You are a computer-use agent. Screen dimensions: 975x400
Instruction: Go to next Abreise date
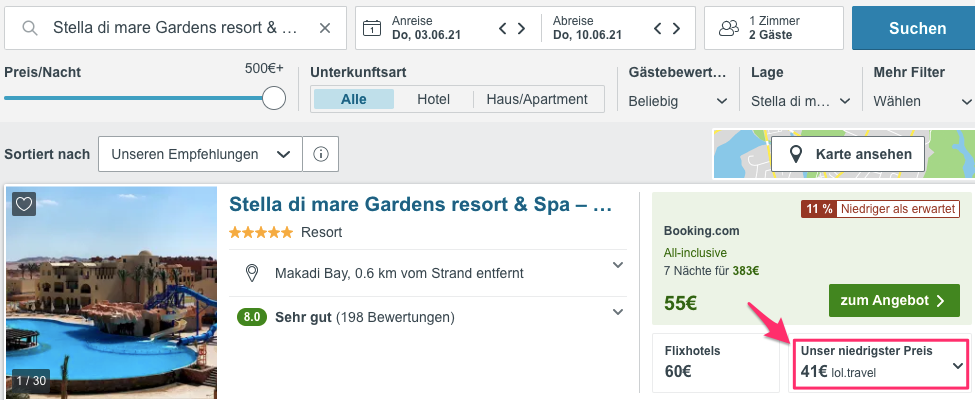(676, 28)
